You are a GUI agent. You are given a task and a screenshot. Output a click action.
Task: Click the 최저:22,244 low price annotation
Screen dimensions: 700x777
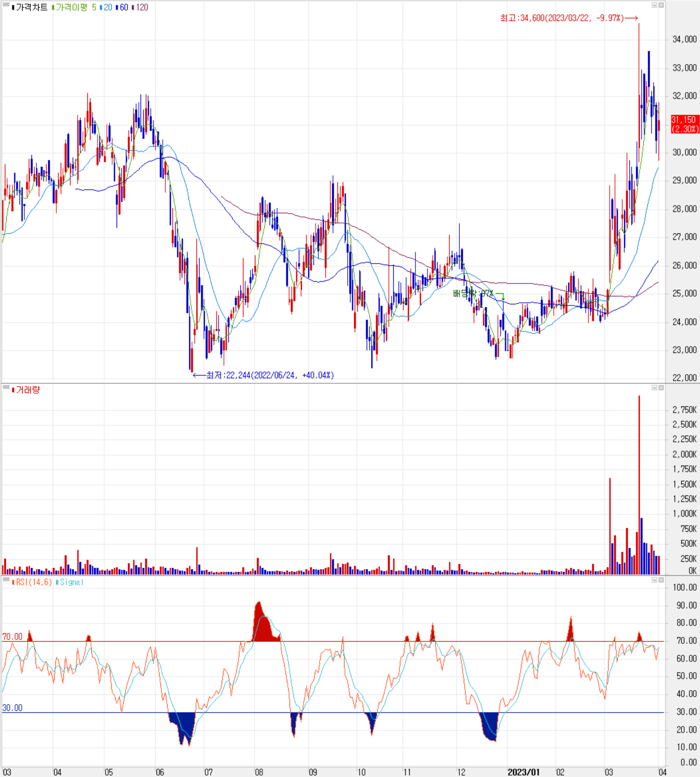click(x=263, y=375)
